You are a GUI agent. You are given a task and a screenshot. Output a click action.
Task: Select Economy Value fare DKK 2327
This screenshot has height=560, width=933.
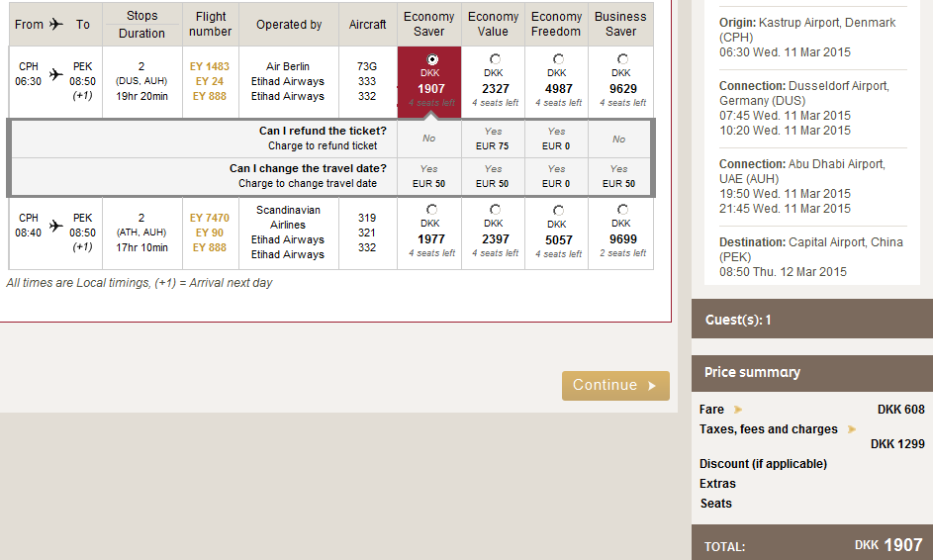click(x=495, y=59)
